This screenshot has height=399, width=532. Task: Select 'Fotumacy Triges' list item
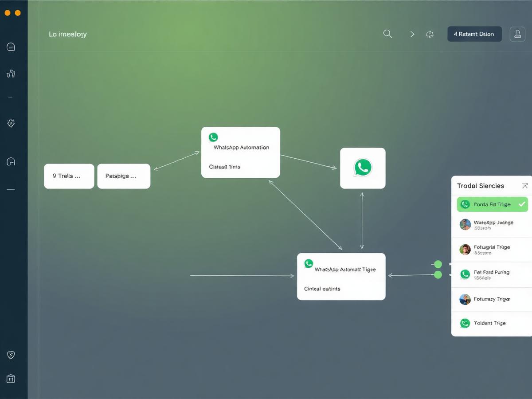coord(491,300)
